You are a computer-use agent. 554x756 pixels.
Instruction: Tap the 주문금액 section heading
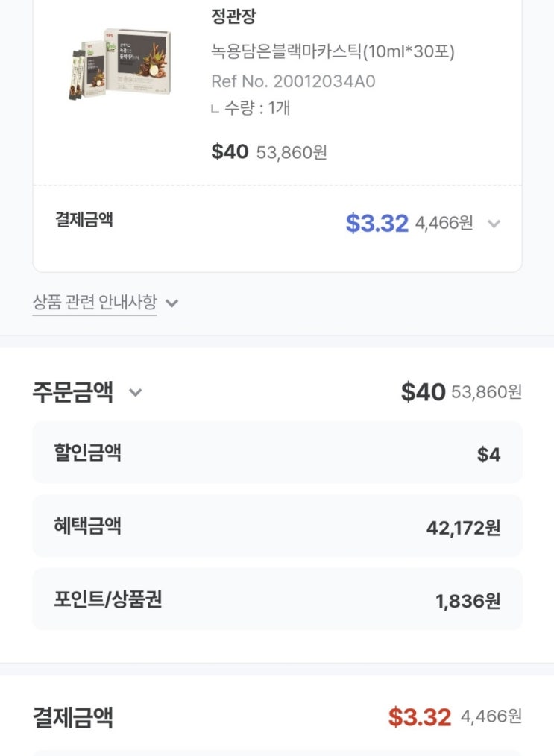pyautogui.click(x=73, y=392)
